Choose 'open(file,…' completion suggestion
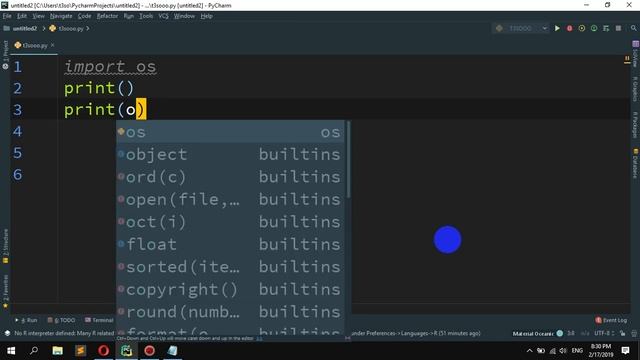 tap(230, 199)
